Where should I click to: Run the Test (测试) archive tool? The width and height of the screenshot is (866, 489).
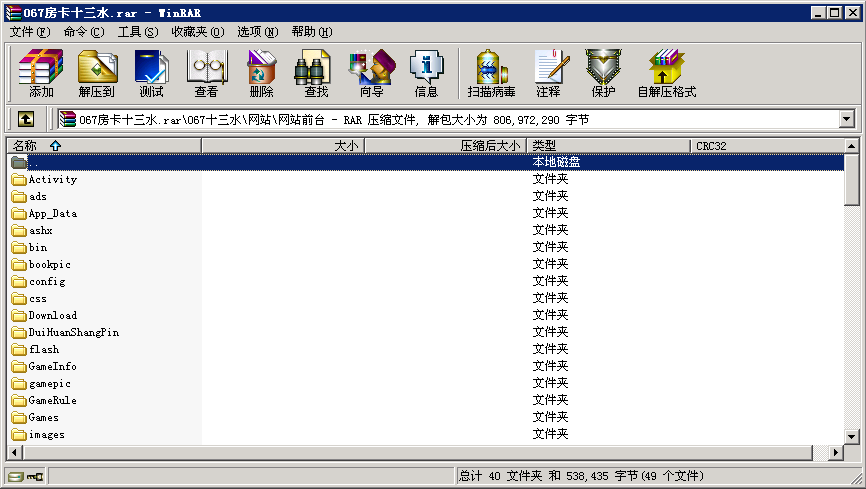point(151,73)
